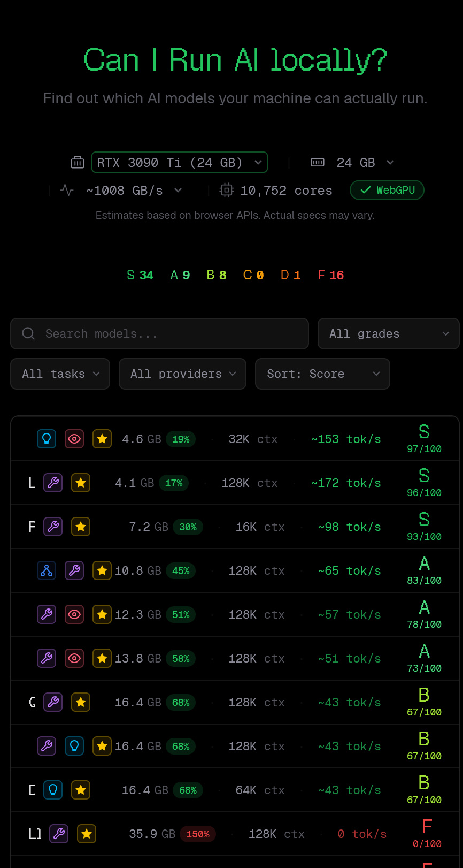Image resolution: width=463 pixels, height=868 pixels.
Task: Open the All providers filter
Action: (182, 374)
